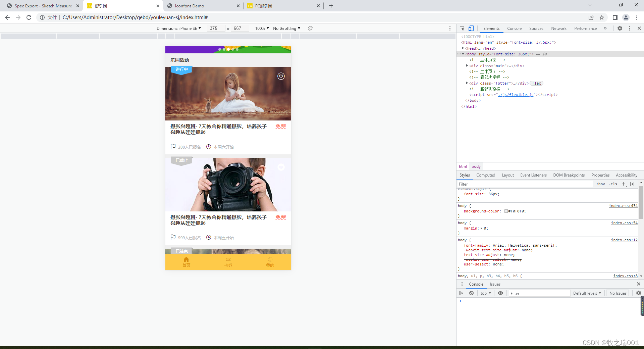The image size is (644, 349).
Task: Expand the div class fotter node
Action: (x=467, y=83)
